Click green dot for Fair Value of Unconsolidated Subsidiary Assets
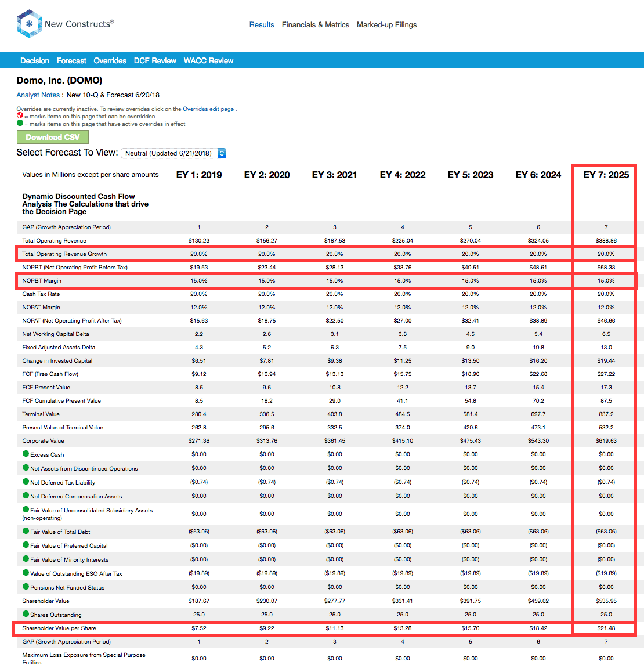The width and height of the screenshot is (644, 672). point(26,510)
